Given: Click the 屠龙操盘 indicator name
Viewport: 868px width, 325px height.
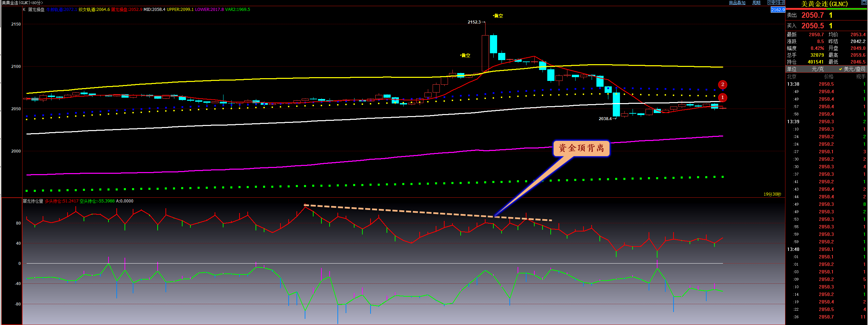Looking at the screenshot, I should [x=36, y=10].
